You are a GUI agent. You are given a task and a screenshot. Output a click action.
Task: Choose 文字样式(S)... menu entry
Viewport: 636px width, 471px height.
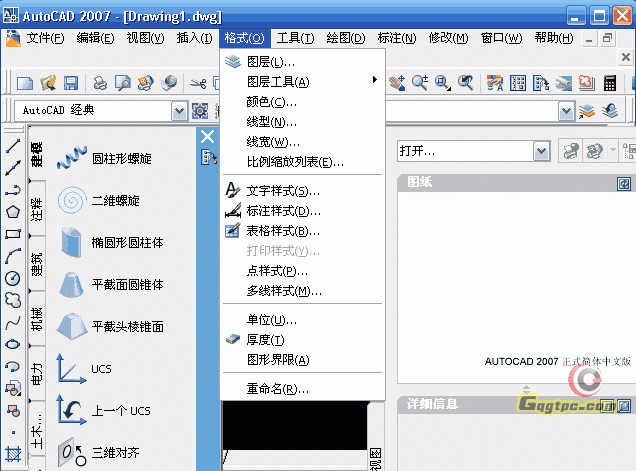[303, 191]
